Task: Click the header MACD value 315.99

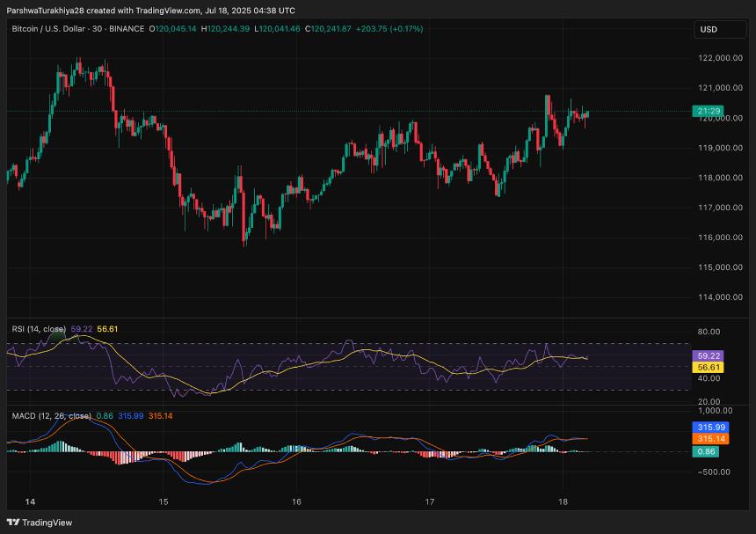Action: (x=131, y=416)
